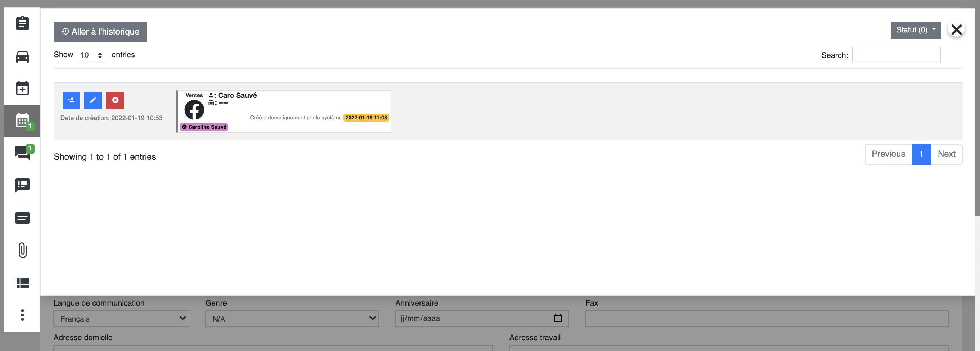Go to the Previous page
Image resolution: width=980 pixels, height=351 pixels.
coord(888,154)
